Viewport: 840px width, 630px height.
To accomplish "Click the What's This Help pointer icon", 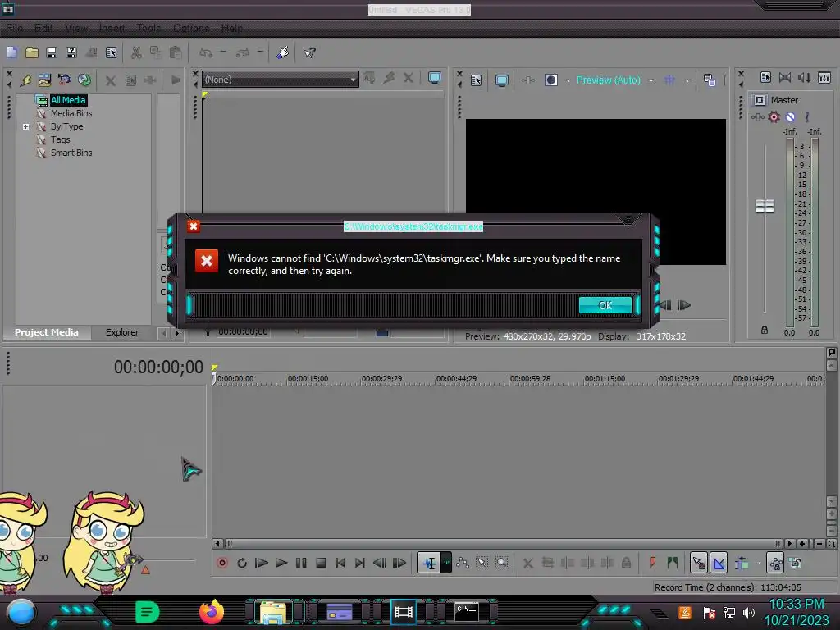I will 309,52.
